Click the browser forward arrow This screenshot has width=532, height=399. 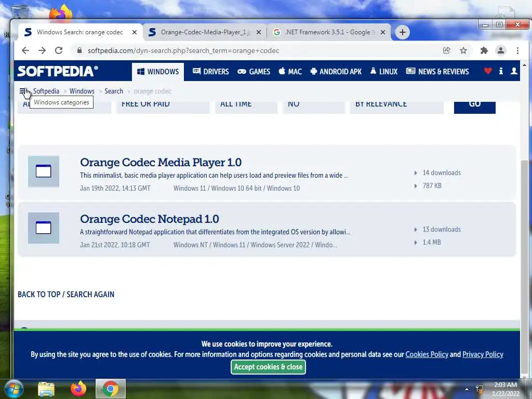[42, 50]
